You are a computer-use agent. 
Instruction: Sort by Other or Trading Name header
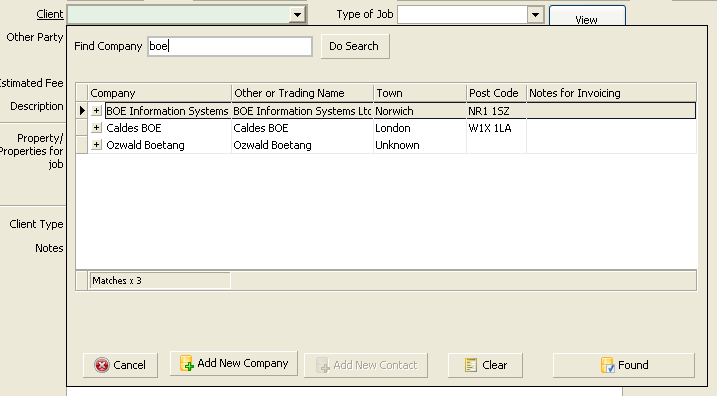click(x=303, y=93)
